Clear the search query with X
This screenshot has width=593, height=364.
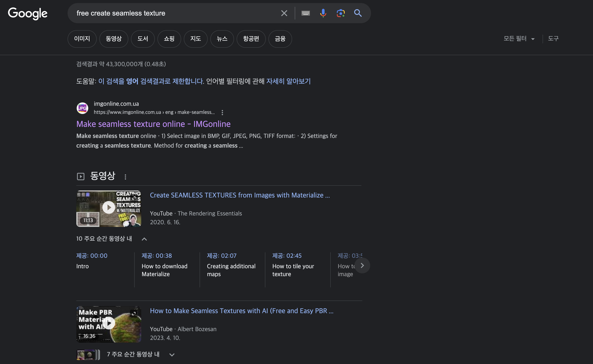pyautogui.click(x=284, y=13)
